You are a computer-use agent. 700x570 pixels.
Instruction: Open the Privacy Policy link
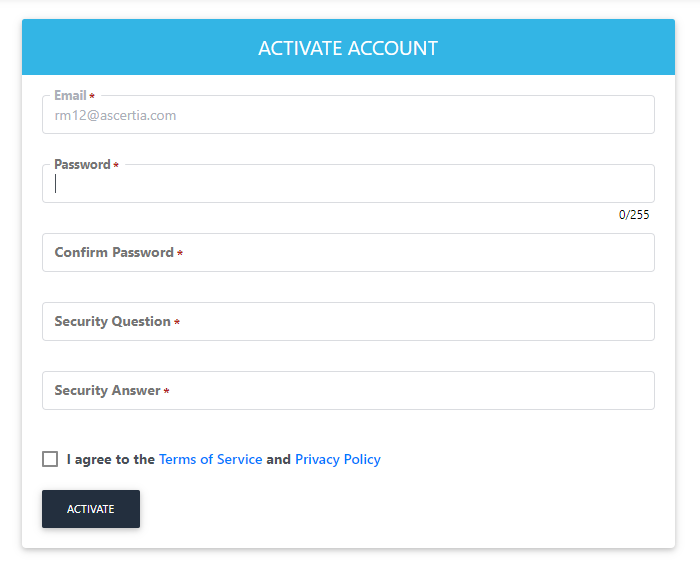click(x=337, y=460)
